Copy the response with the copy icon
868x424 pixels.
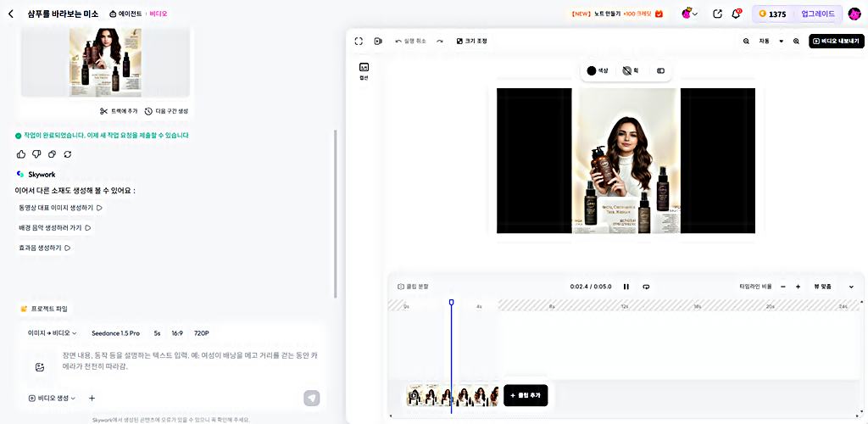coord(52,153)
